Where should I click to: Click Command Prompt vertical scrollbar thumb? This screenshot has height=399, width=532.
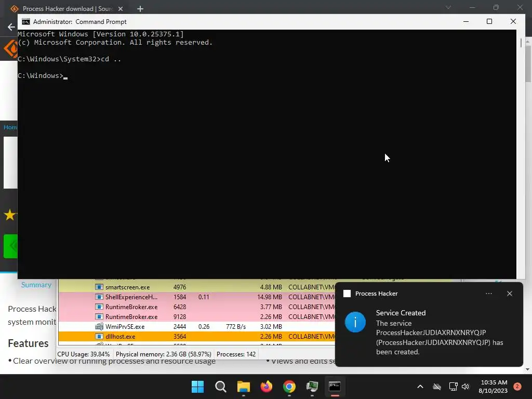pyautogui.click(x=521, y=43)
